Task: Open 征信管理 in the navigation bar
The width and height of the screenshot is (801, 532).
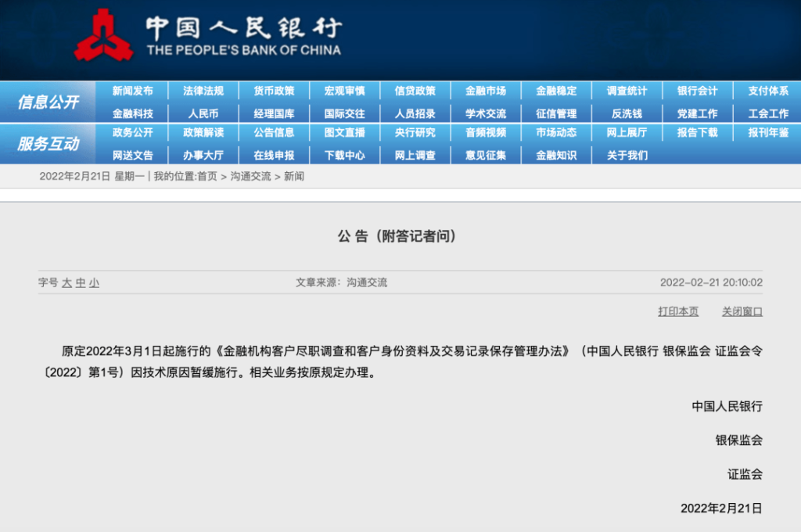Action: [556, 113]
